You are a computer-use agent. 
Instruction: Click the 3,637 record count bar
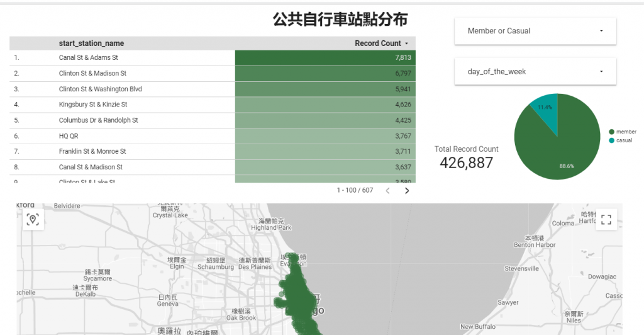point(325,167)
